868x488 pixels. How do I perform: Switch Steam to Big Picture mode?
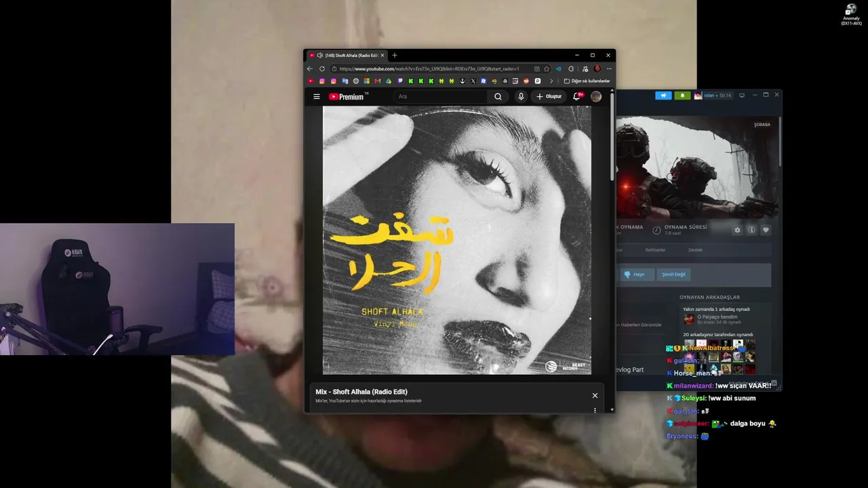[x=741, y=96]
